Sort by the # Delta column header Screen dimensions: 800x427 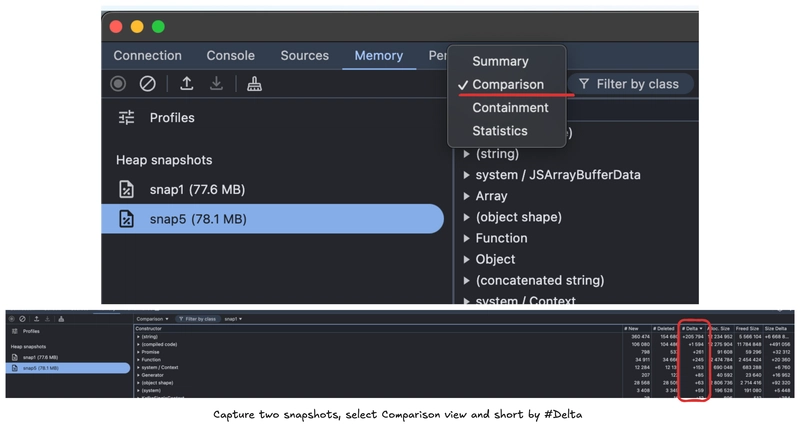coord(692,328)
